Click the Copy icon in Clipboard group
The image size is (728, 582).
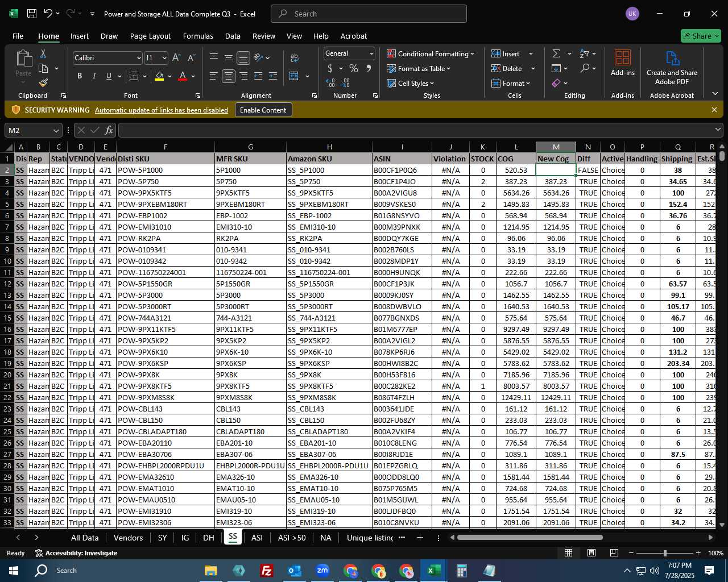pos(43,68)
